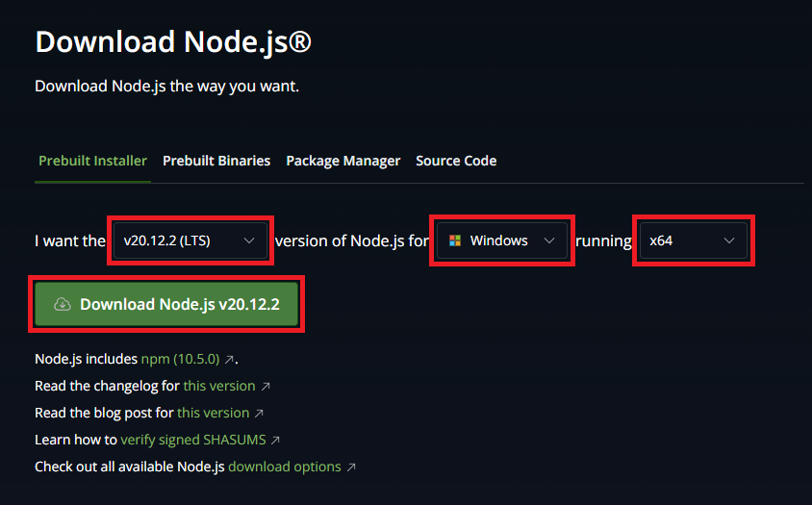Open changelog 'this version' link
Viewport: 812px width, 505px height.
tap(219, 386)
